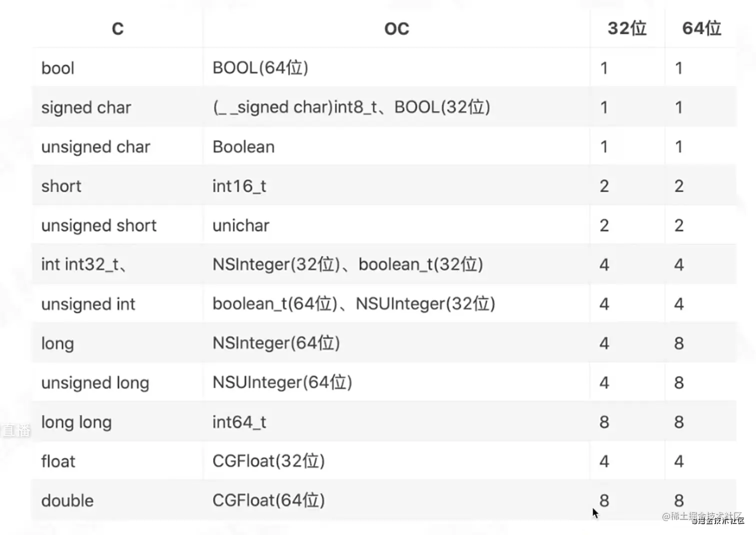Click the signed char row label
This screenshot has height=535, width=756.
pos(86,107)
